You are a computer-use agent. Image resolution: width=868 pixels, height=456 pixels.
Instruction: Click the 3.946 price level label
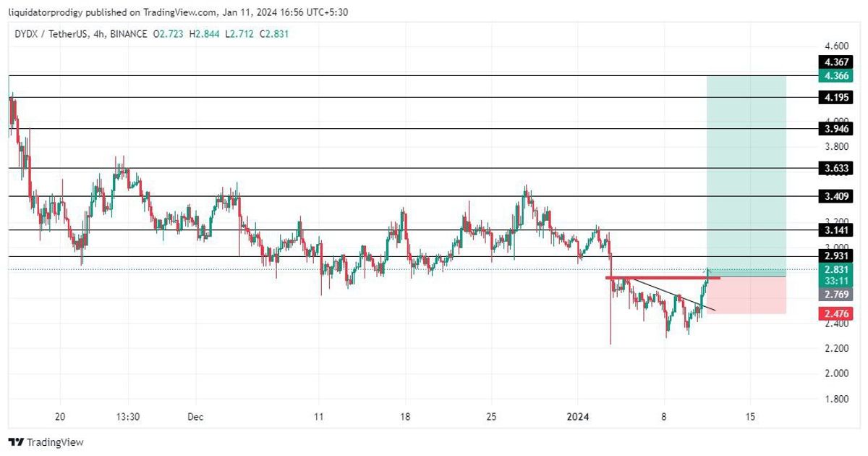tap(836, 129)
